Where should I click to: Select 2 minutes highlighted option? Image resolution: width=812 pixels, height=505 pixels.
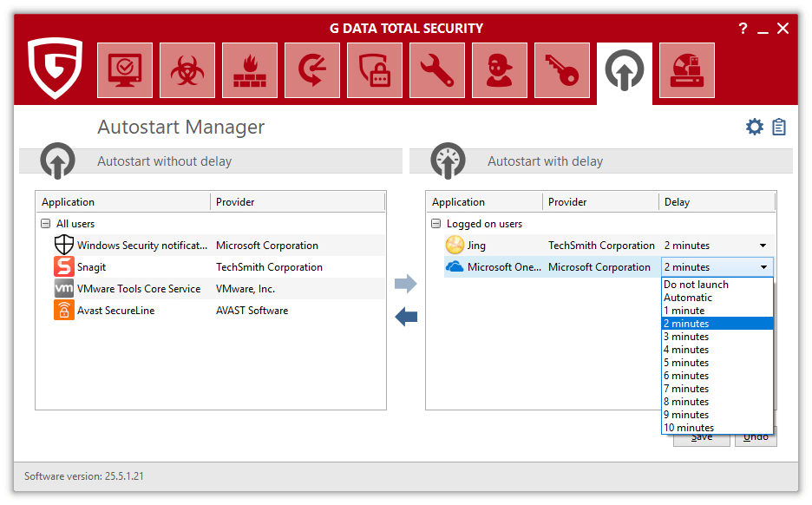coord(717,323)
